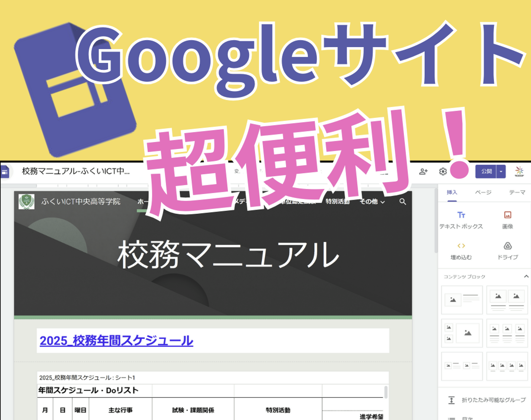The height and width of the screenshot is (420, 531).
Task: Click the 年間スケジュール・Doリスト cell
Action: (88, 390)
